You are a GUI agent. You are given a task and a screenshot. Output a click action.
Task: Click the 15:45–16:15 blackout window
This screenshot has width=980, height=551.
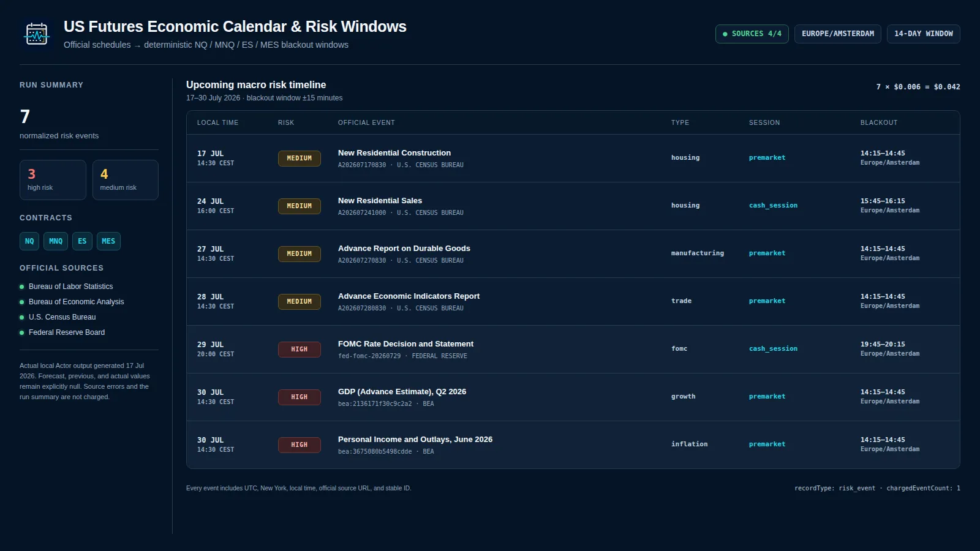883,201
